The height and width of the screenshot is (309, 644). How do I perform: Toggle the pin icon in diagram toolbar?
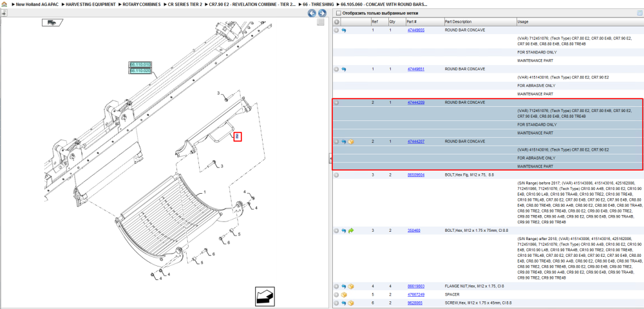coord(4,13)
